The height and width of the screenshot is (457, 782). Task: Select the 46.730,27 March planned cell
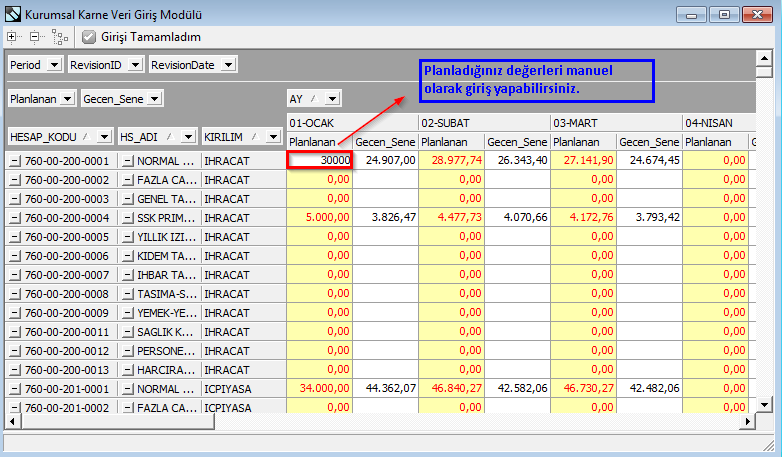tap(584, 388)
